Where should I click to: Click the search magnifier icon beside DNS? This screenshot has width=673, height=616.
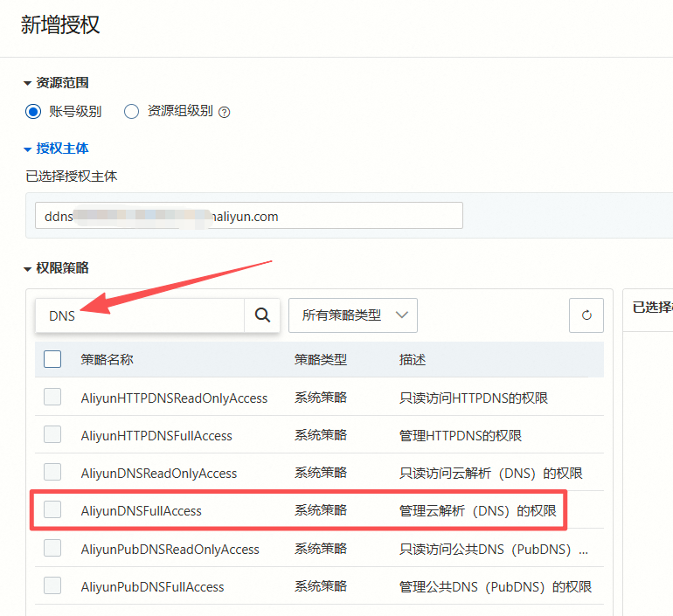[262, 315]
